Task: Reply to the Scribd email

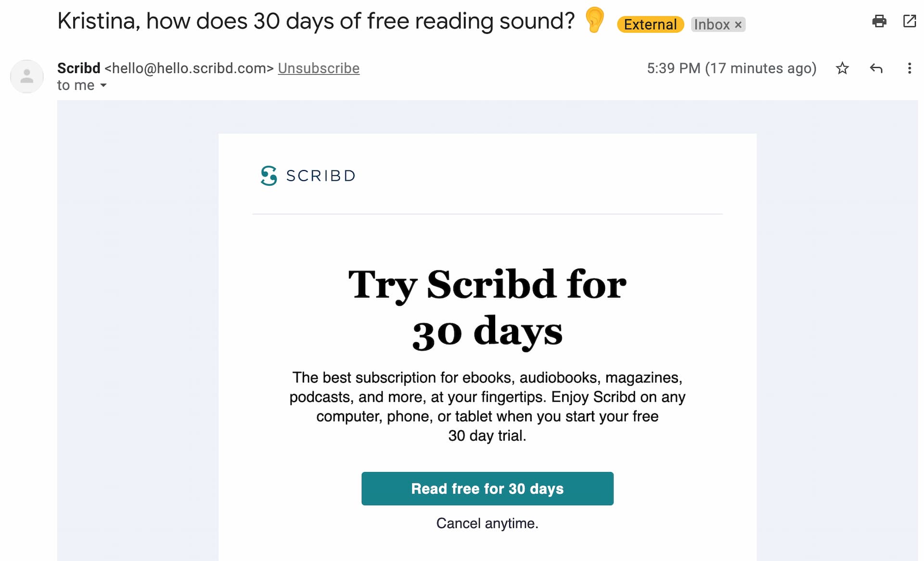Action: point(876,68)
